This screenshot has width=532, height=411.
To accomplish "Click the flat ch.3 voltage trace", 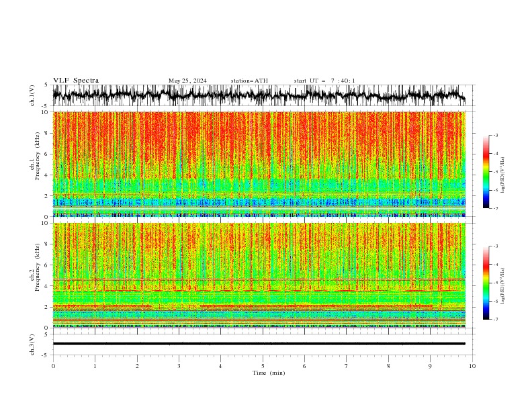I will (259, 344).
